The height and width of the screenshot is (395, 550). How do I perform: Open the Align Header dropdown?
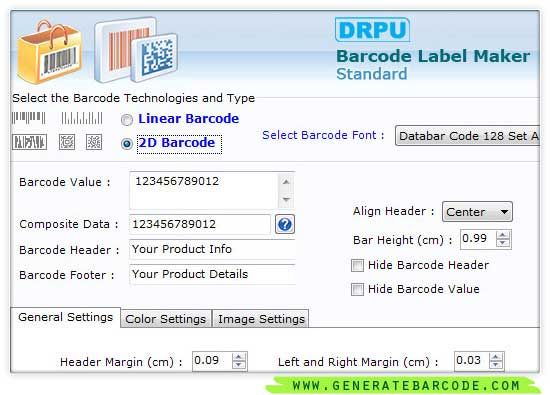[x=477, y=212]
